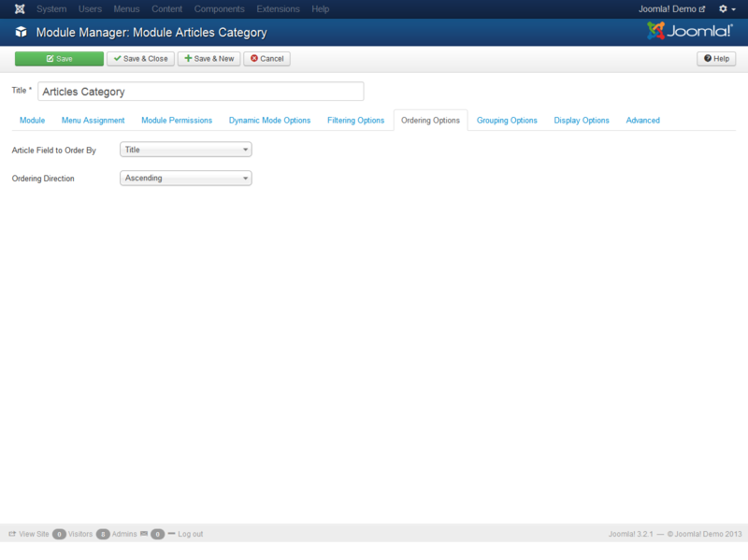The height and width of the screenshot is (560, 748).
Task: Open the Extensions menu
Action: pyautogui.click(x=278, y=9)
